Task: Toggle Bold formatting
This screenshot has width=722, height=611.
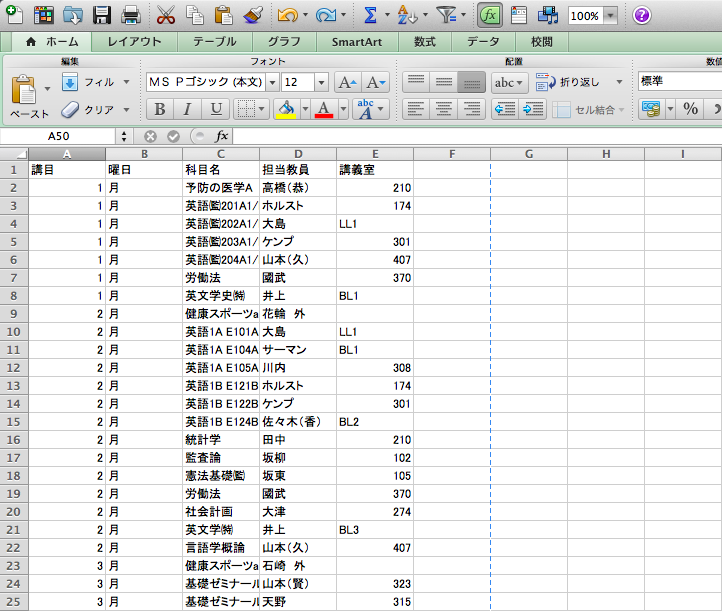Action: pyautogui.click(x=158, y=109)
